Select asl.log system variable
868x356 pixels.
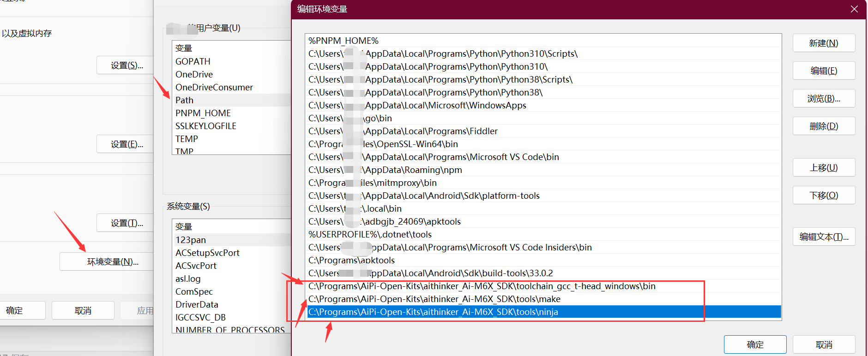(232, 279)
